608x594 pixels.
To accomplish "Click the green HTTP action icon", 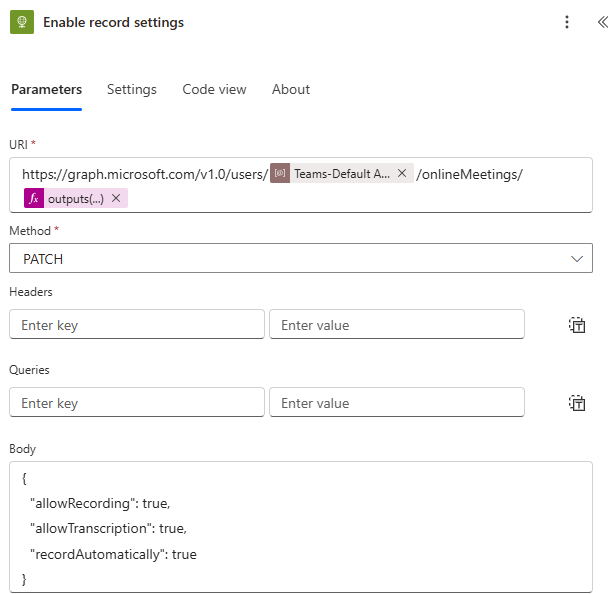I will point(22,22).
